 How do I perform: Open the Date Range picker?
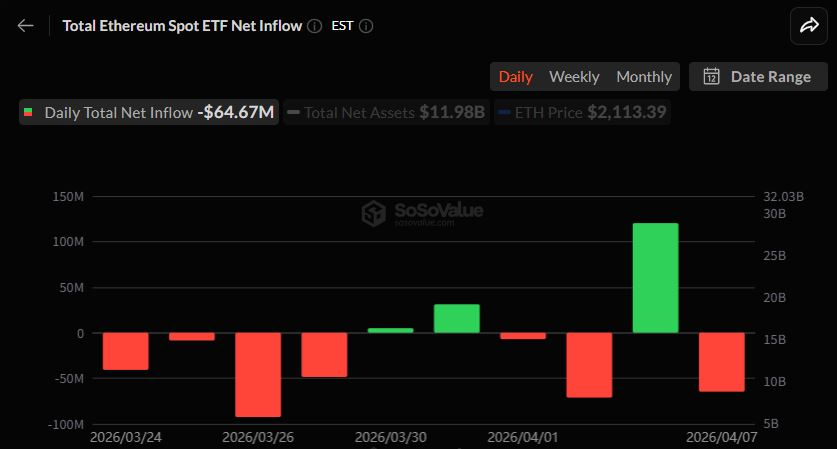758,77
